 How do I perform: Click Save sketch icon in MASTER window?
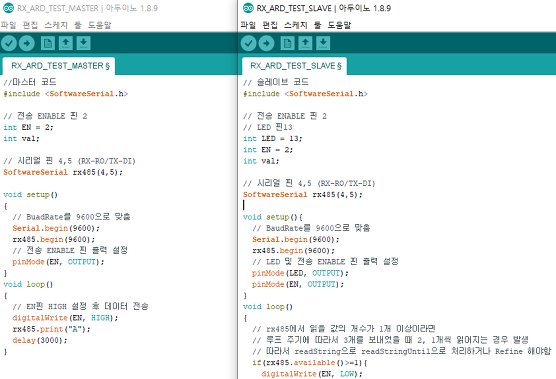(x=83, y=43)
